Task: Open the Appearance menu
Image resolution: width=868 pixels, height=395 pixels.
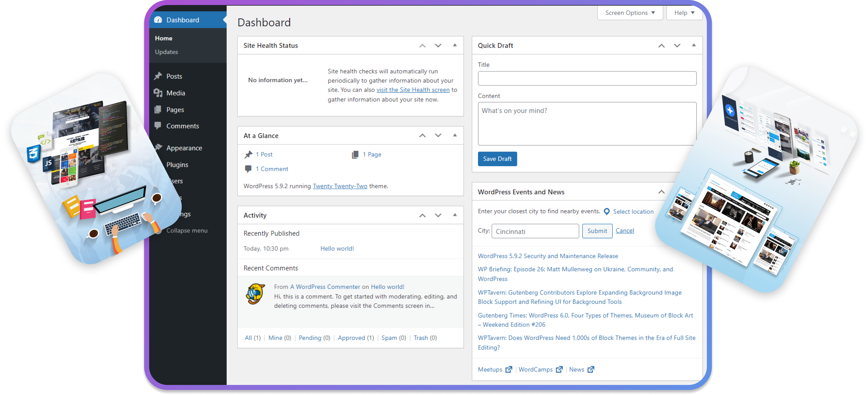Action: 184,148
